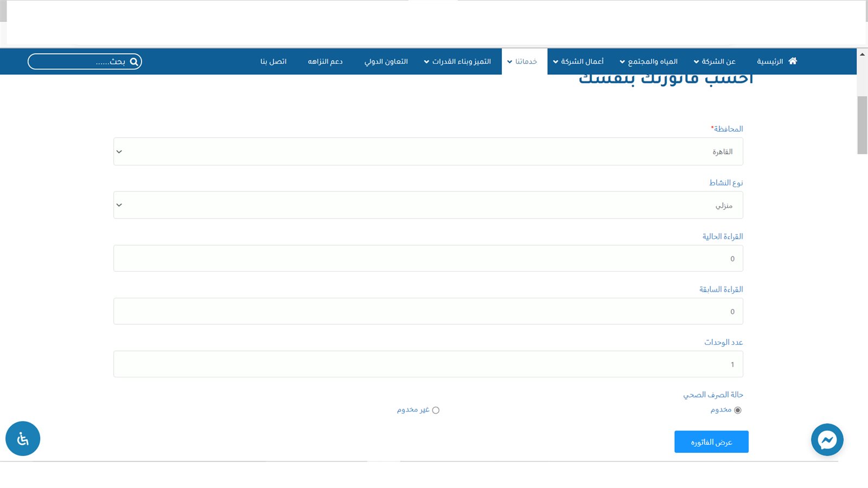Viewport: 868px width, 488px height.
Task: Open the المحافظة governorate dropdown
Action: click(x=428, y=151)
